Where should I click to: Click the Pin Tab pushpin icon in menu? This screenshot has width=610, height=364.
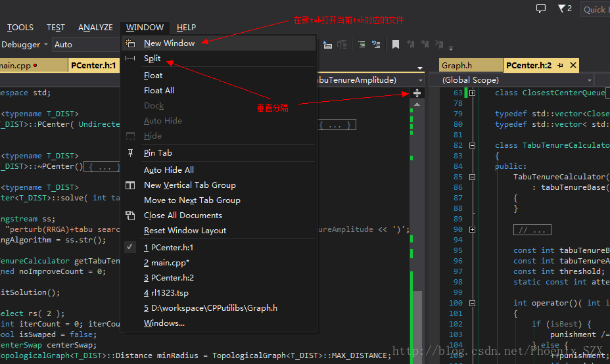point(130,153)
